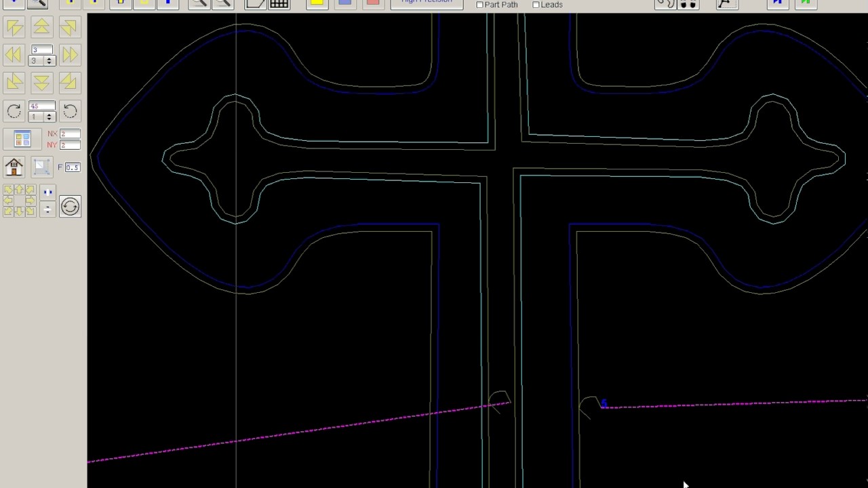
Task: Nudge part left with large double left arrow
Action: [14, 55]
